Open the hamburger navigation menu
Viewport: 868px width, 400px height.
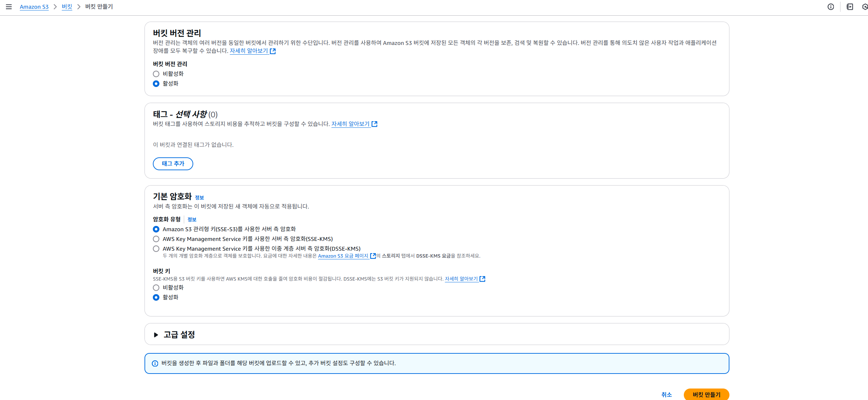point(9,7)
